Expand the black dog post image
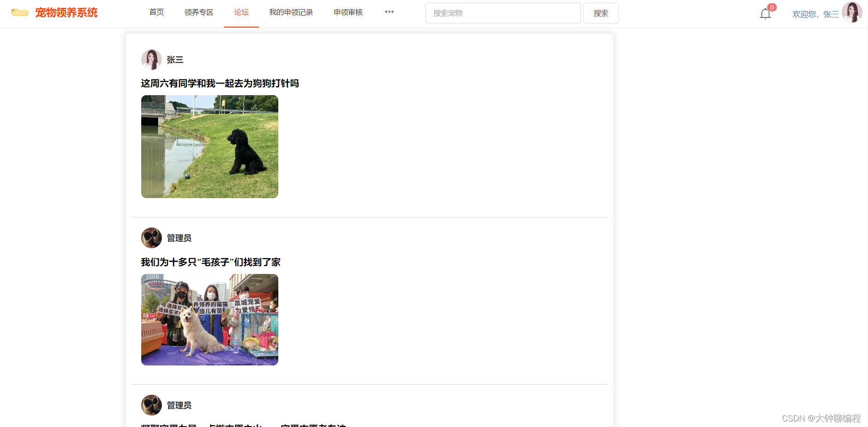Viewport: 868px width, 427px height. (209, 147)
